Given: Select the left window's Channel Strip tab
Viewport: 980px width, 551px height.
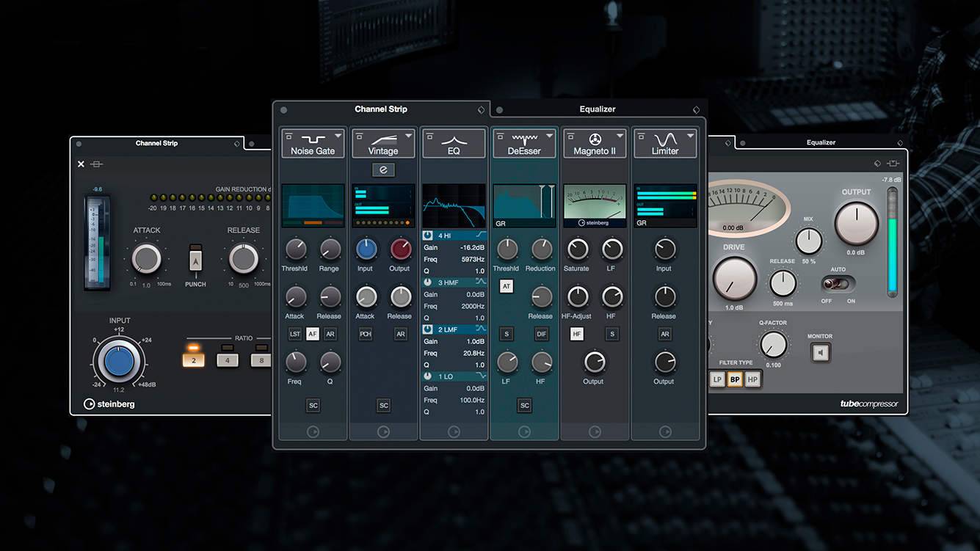Looking at the screenshot, I should tap(156, 143).
